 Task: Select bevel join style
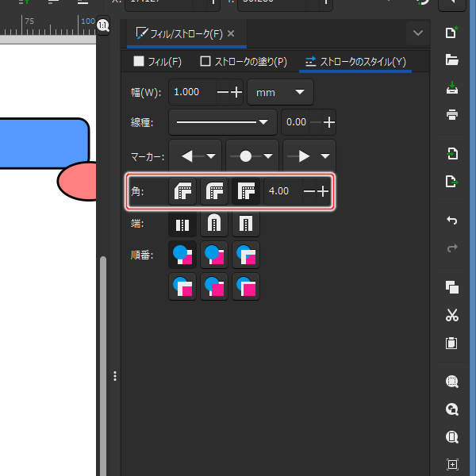182,191
